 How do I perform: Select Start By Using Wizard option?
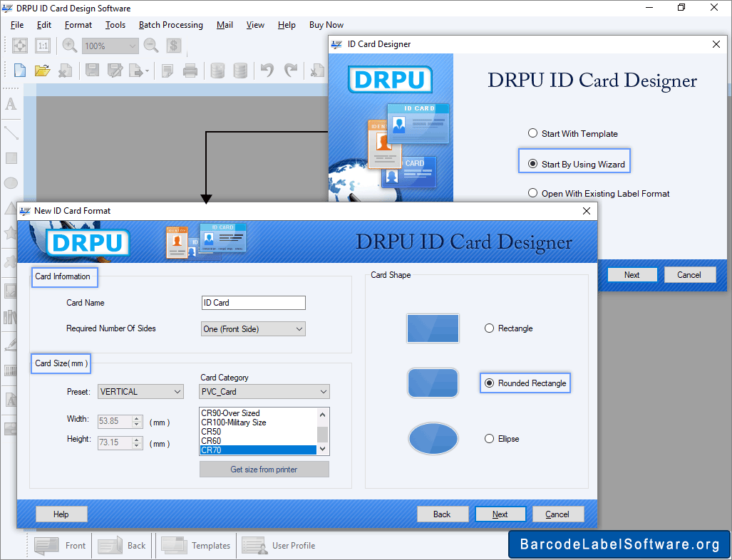pos(532,164)
